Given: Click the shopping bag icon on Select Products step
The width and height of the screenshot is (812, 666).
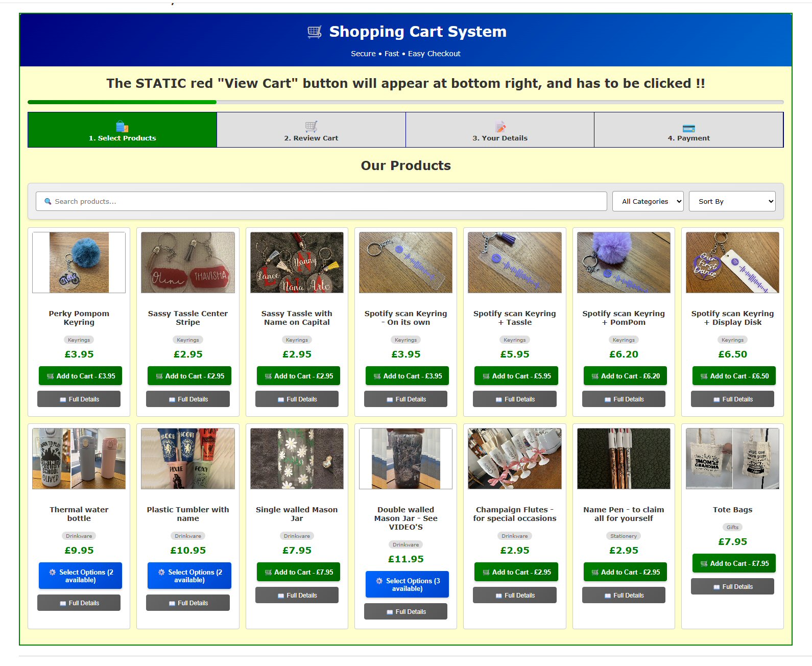Looking at the screenshot, I should point(122,126).
